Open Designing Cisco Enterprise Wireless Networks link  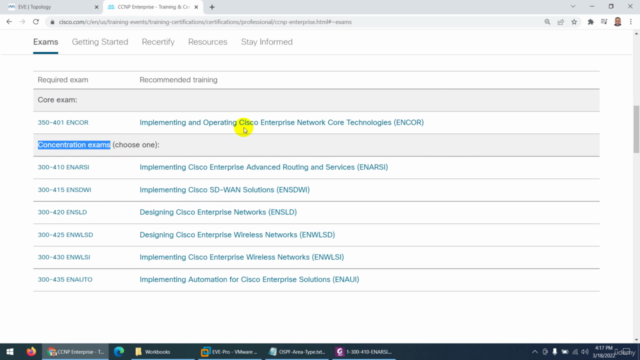pyautogui.click(x=237, y=235)
